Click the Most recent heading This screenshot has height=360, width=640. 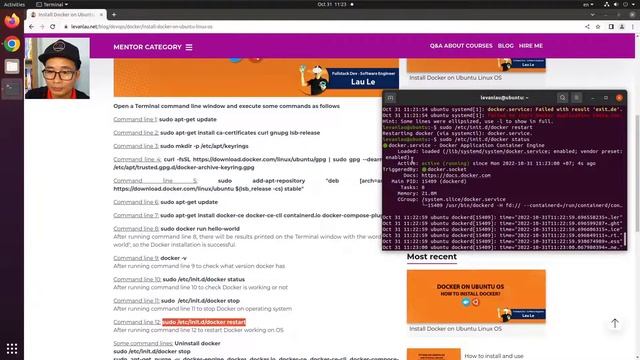431,257
